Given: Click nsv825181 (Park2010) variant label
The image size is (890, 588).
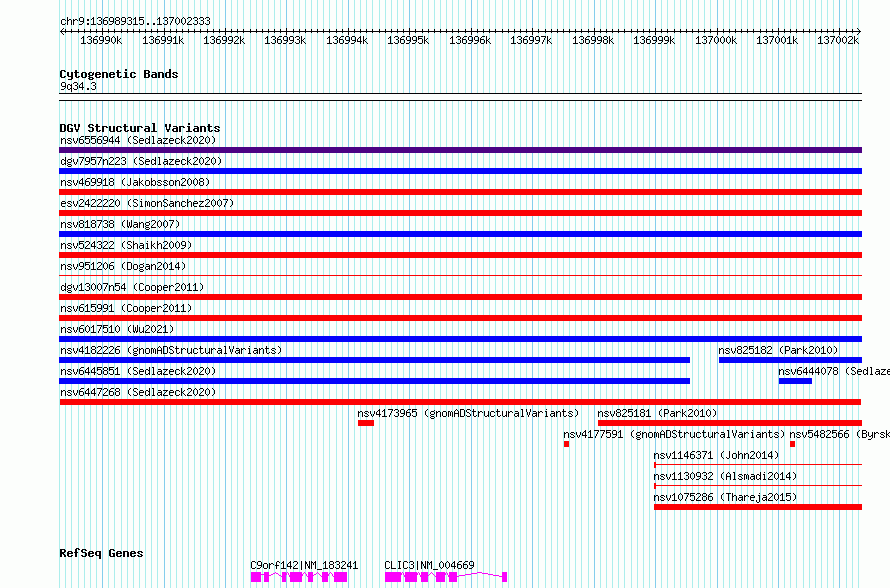Looking at the screenshot, I should (657, 413).
